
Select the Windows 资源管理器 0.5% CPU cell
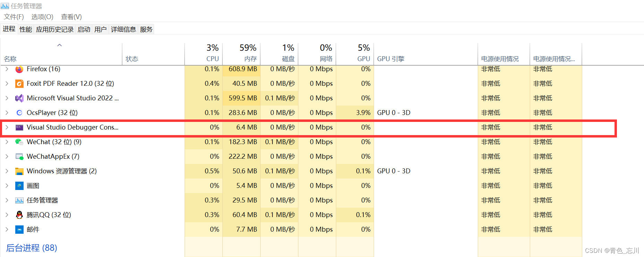(204, 171)
